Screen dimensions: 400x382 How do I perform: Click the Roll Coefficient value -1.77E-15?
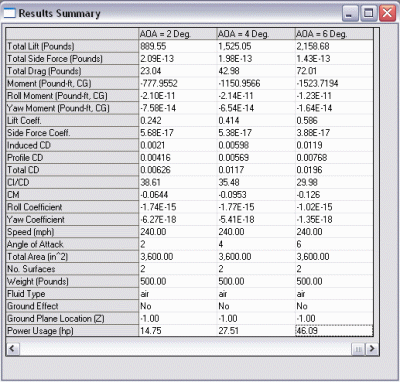coord(256,207)
